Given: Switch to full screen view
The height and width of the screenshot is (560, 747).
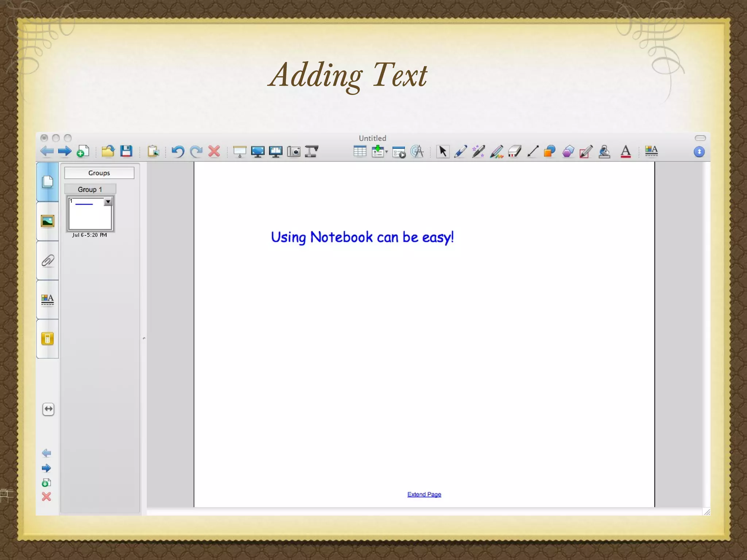Looking at the screenshot, I should [x=258, y=151].
